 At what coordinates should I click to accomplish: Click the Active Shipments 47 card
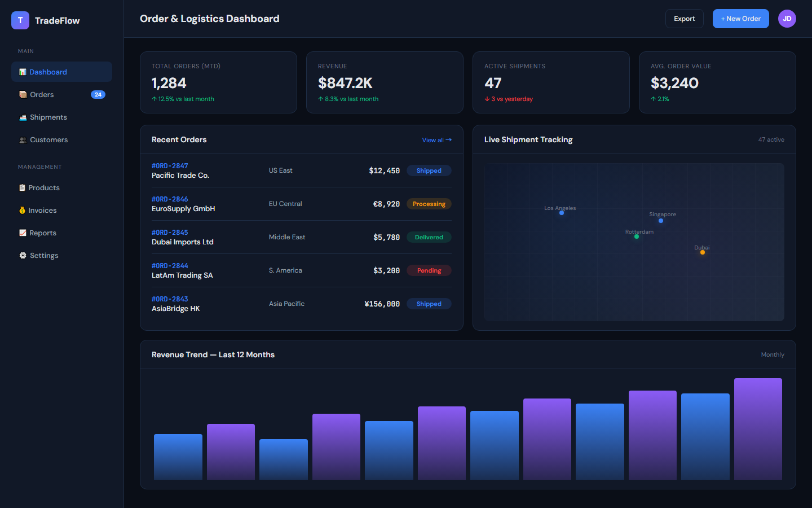(551, 82)
